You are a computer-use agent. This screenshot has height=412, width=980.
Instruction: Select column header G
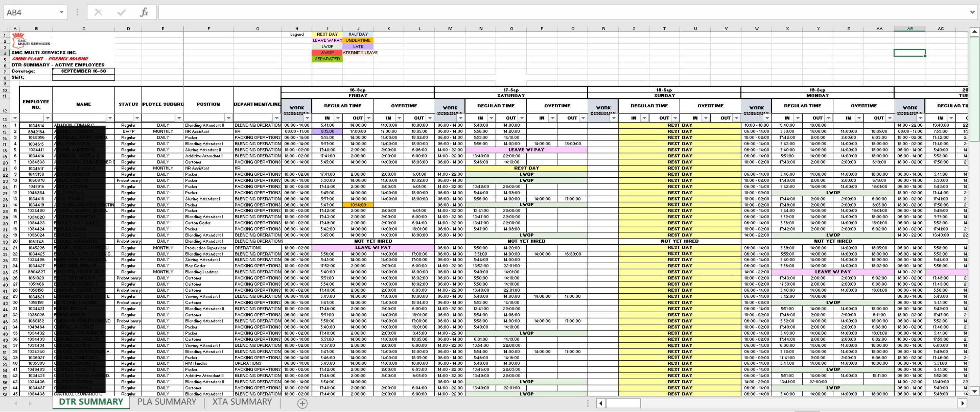point(258,29)
